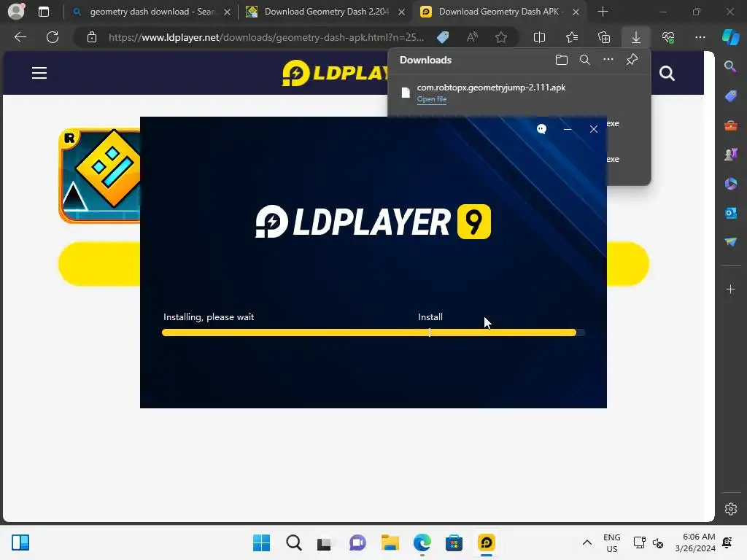Image resolution: width=747 pixels, height=560 pixels.
Task: Close the LDPlayer installer window
Action: point(594,129)
